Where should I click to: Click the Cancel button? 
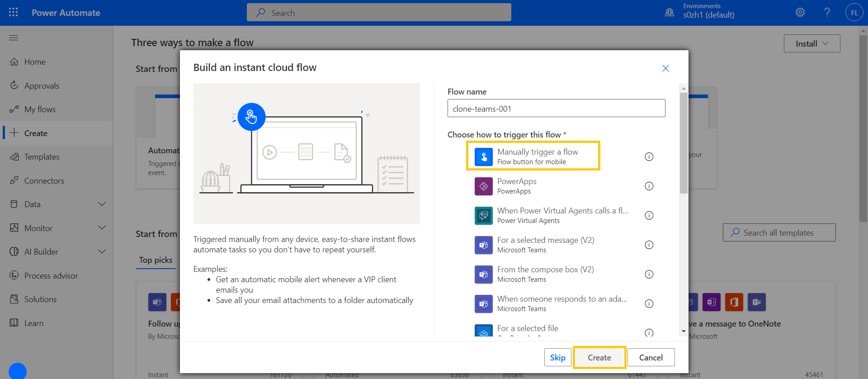pos(651,357)
